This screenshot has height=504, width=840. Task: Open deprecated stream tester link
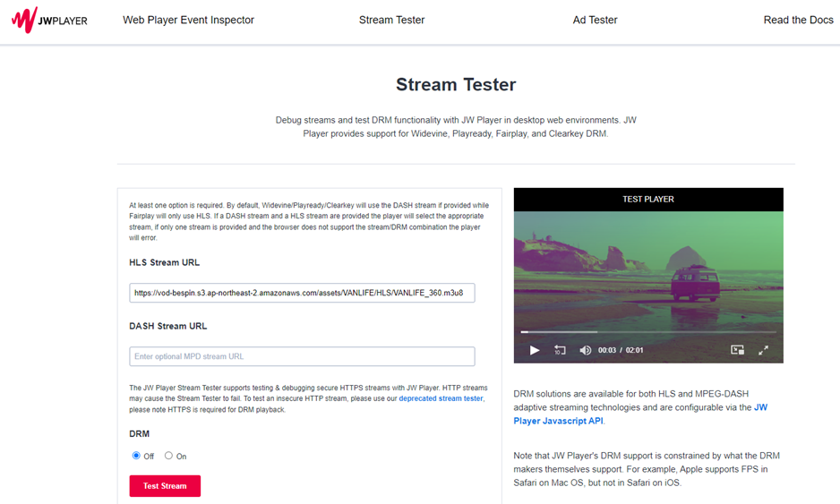441,398
